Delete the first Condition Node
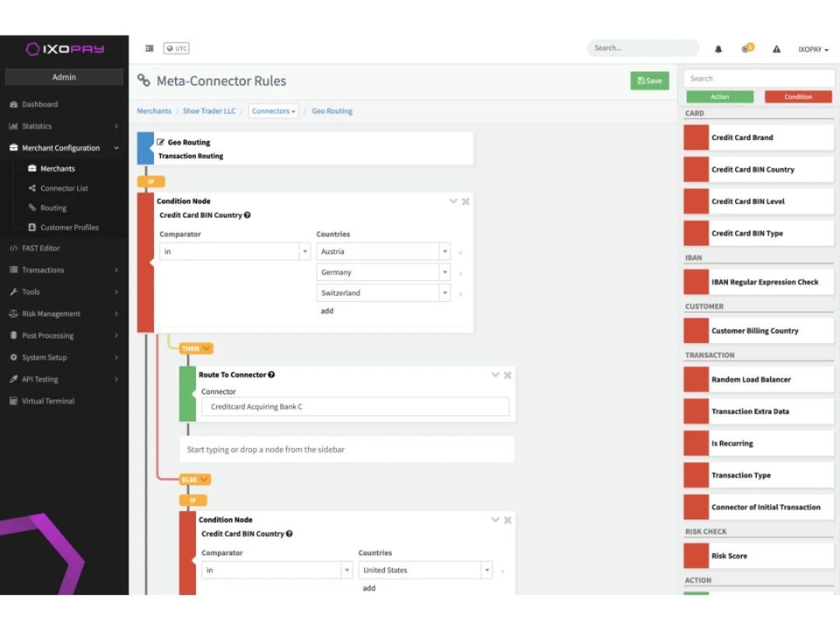Viewport: 840px width, 630px height. coord(465,201)
